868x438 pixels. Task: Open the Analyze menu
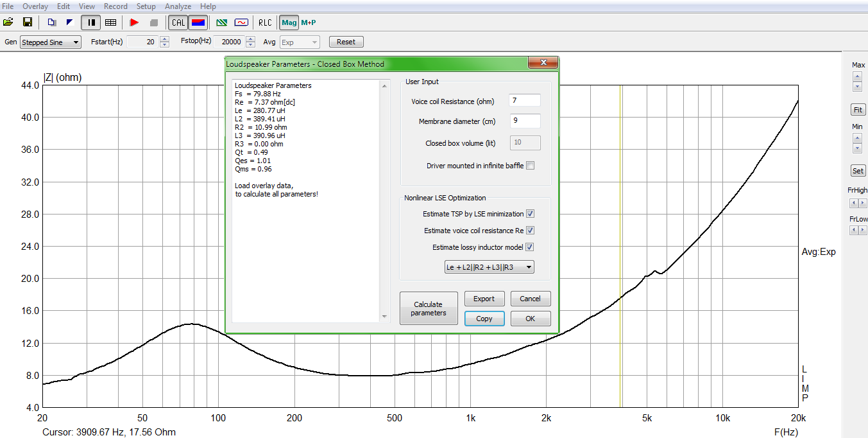click(x=178, y=6)
